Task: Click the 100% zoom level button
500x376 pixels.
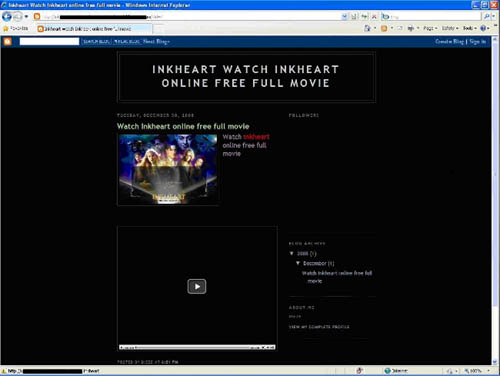Action: (473, 371)
